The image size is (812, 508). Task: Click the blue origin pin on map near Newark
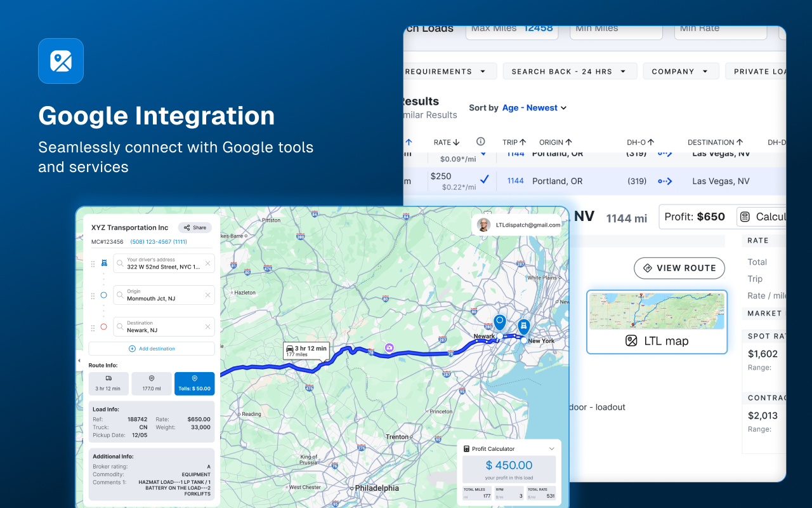(500, 323)
